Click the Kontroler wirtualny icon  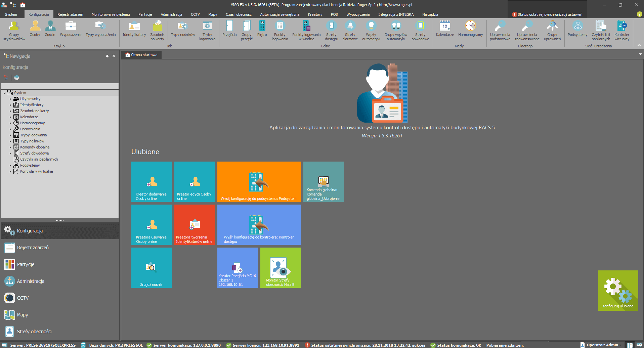coord(622,31)
